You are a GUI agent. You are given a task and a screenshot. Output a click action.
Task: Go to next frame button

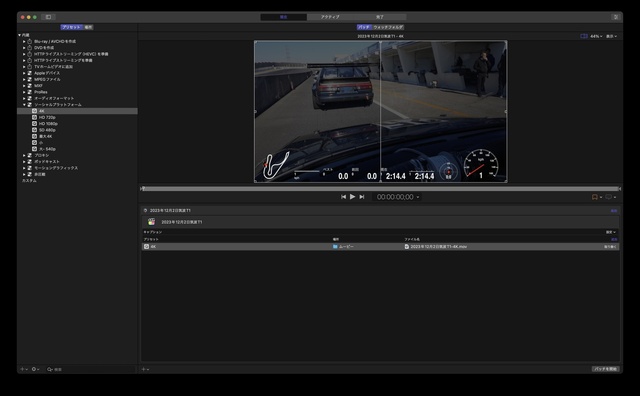point(362,197)
